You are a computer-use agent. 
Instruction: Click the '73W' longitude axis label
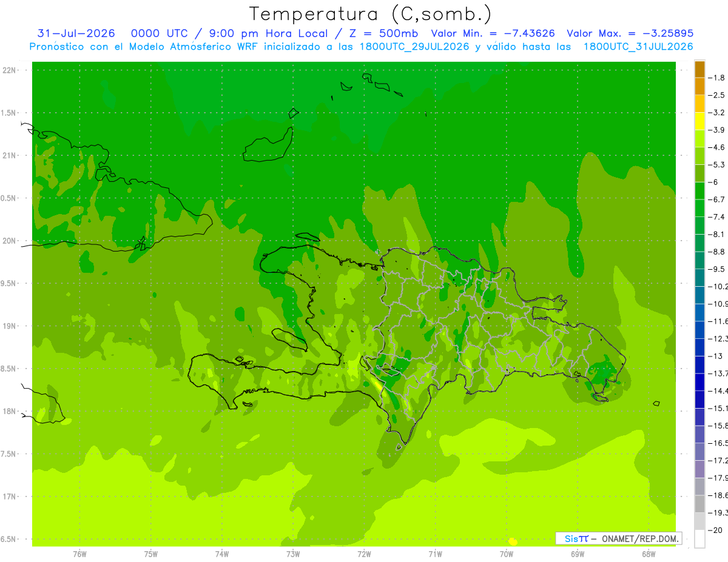click(293, 554)
